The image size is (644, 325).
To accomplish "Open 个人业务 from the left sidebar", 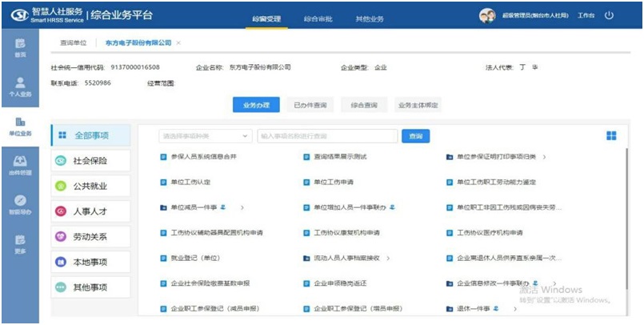I will 21,86.
